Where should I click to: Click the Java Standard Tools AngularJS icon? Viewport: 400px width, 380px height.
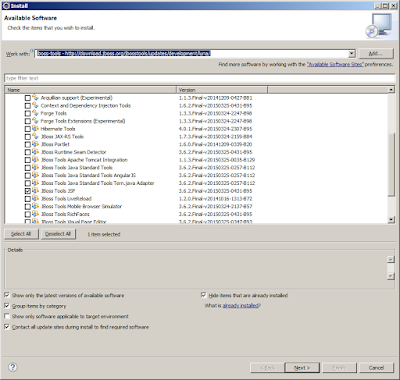[36, 175]
